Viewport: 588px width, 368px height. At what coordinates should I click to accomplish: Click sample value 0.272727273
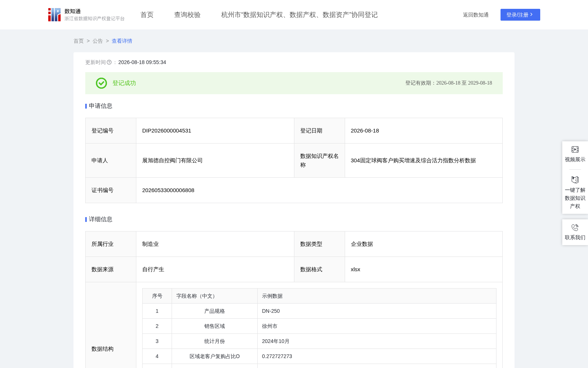[x=277, y=356]
